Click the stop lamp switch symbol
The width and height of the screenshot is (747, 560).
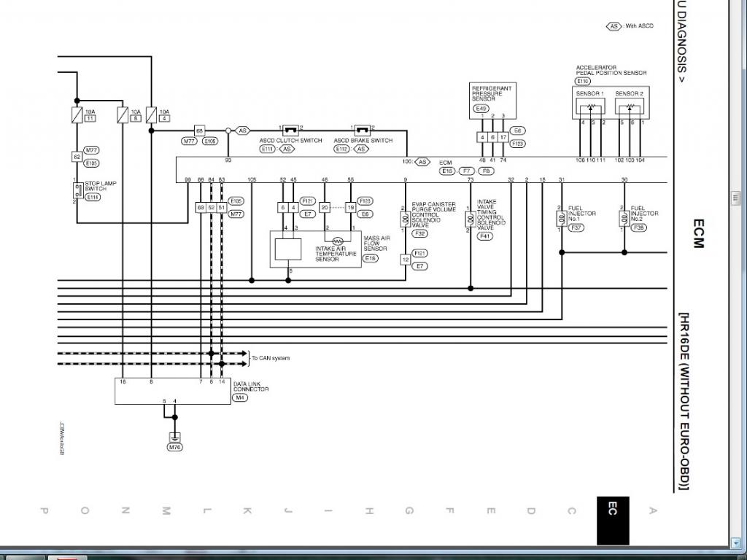click(77, 191)
